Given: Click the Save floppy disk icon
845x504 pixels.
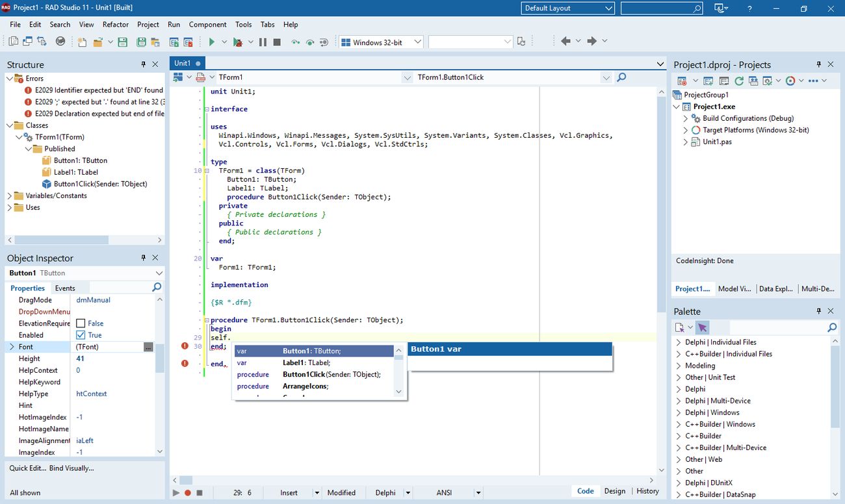Looking at the screenshot, I should [x=122, y=42].
